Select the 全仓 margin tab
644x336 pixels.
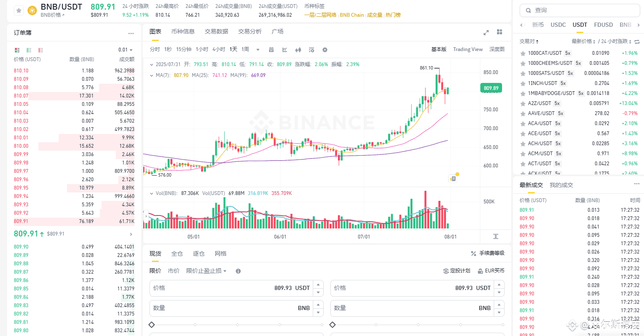tap(177, 254)
